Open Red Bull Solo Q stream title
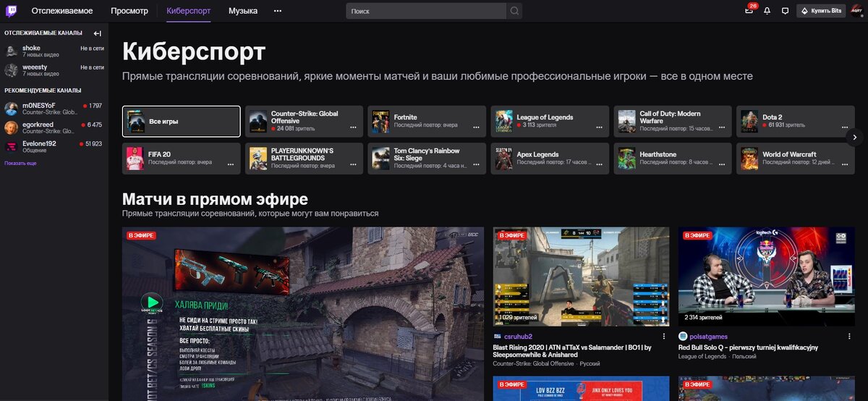Viewport: 868px width, 401px height. pyautogui.click(x=750, y=347)
